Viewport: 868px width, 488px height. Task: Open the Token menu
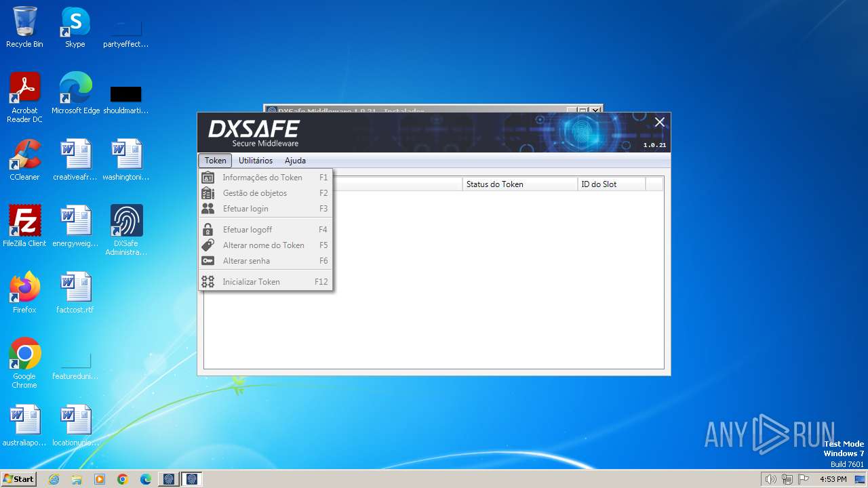pos(215,161)
